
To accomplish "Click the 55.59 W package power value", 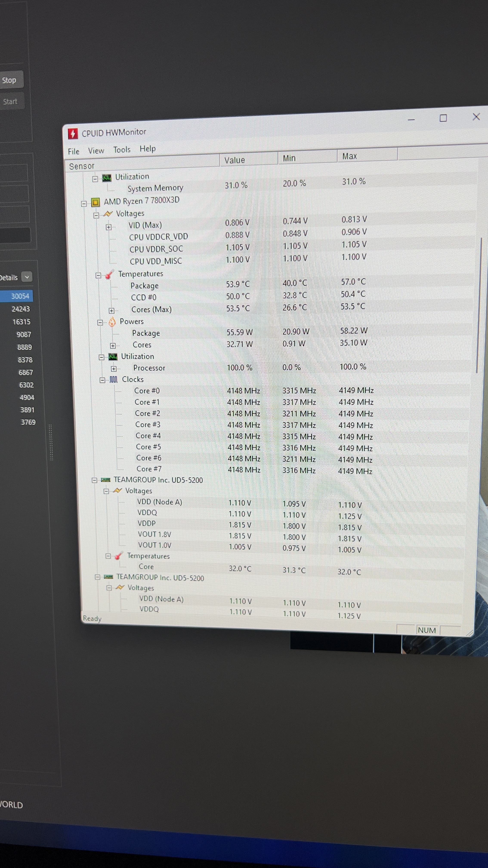I will click(239, 332).
